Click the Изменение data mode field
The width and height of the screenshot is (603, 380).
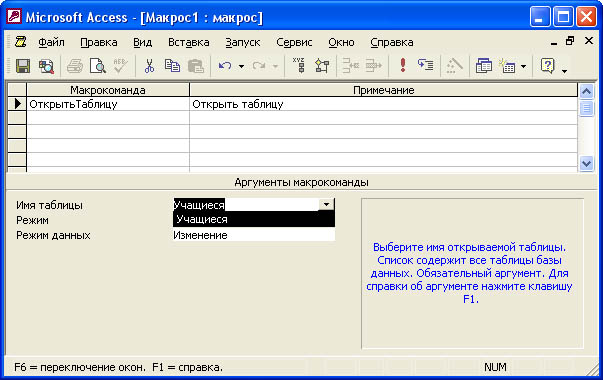[x=254, y=235]
